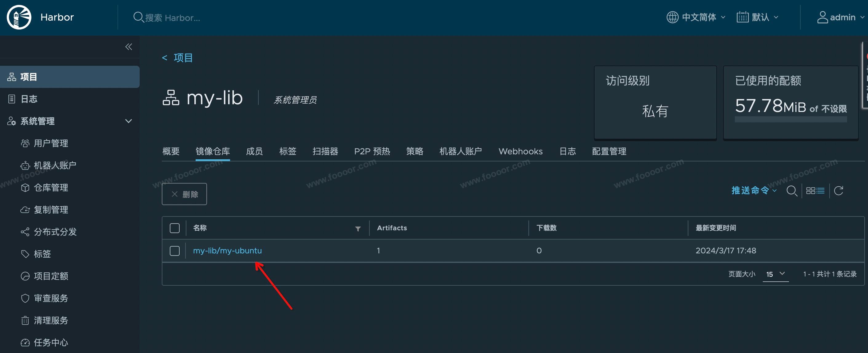Screen dimensions: 868x353
Task: Expand the 推送命令 dropdown
Action: click(754, 191)
